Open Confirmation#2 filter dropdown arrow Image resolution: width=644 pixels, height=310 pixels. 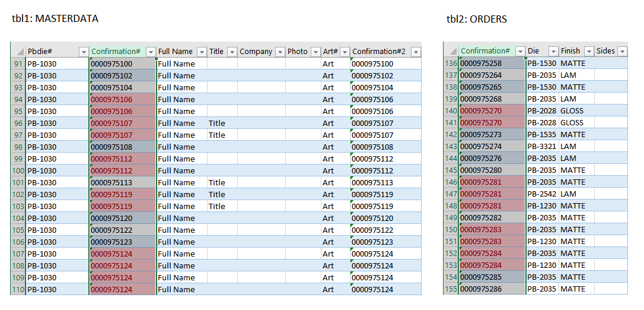(x=416, y=52)
